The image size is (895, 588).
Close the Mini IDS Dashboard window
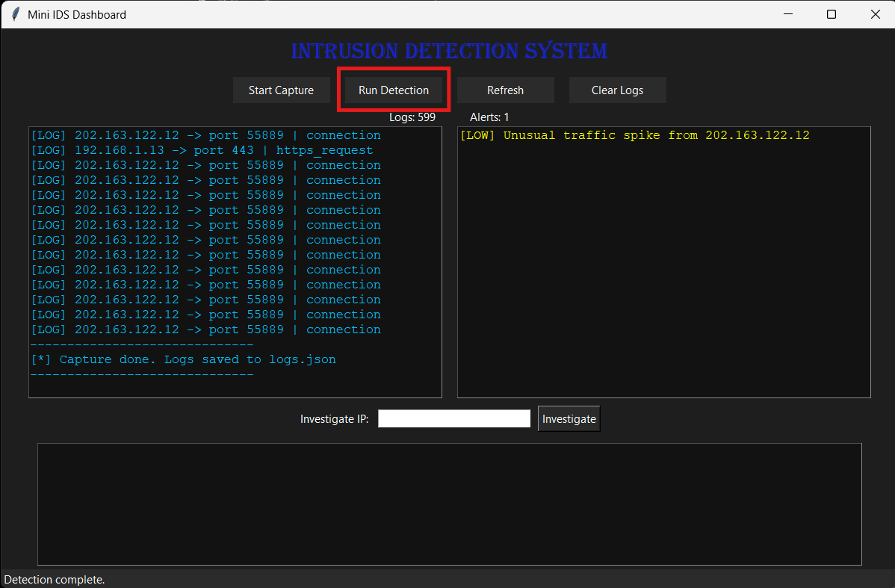pyautogui.click(x=875, y=14)
